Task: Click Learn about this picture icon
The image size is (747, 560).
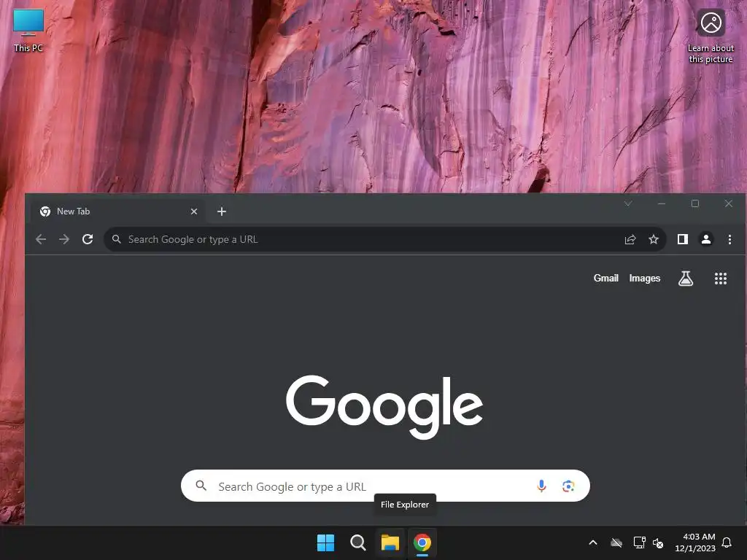Action: tap(711, 37)
